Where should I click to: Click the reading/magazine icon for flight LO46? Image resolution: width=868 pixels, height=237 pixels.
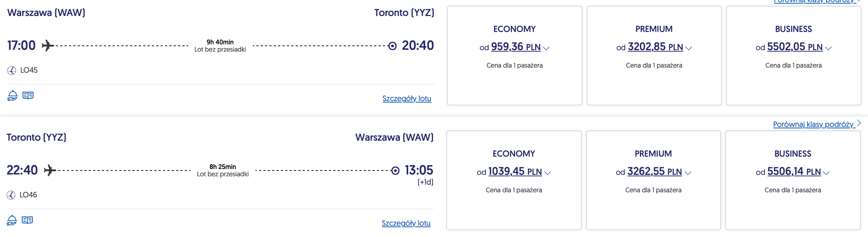coord(27,220)
